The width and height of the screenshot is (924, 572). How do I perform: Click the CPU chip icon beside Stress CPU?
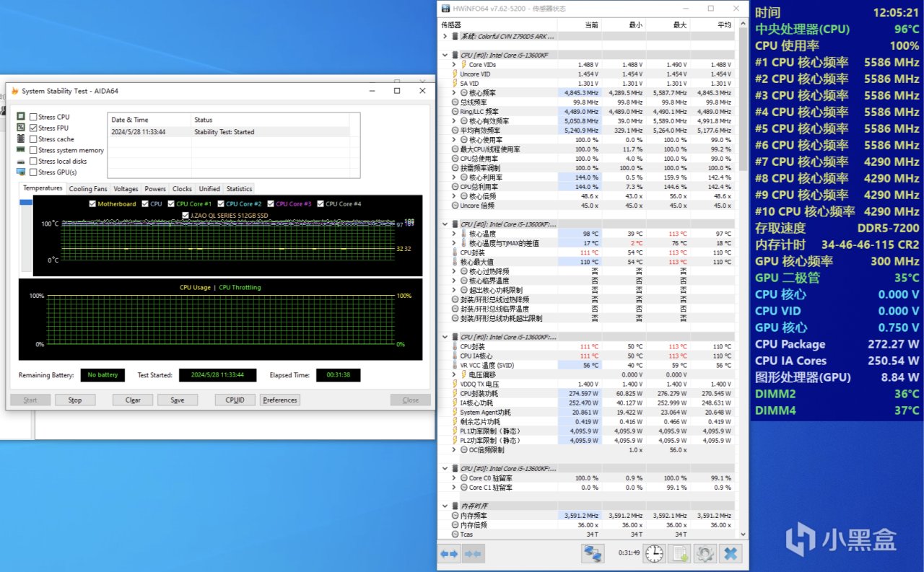pyautogui.click(x=22, y=117)
